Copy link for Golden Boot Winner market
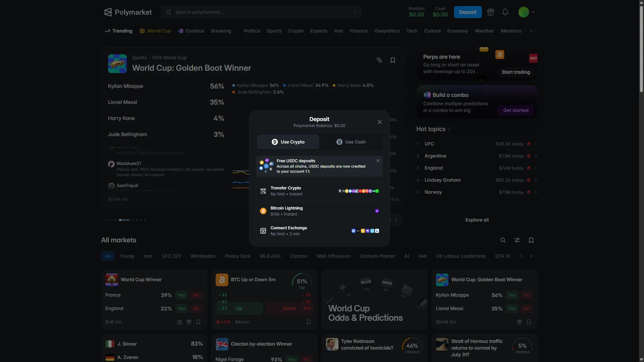The image size is (644, 362). coord(379,60)
